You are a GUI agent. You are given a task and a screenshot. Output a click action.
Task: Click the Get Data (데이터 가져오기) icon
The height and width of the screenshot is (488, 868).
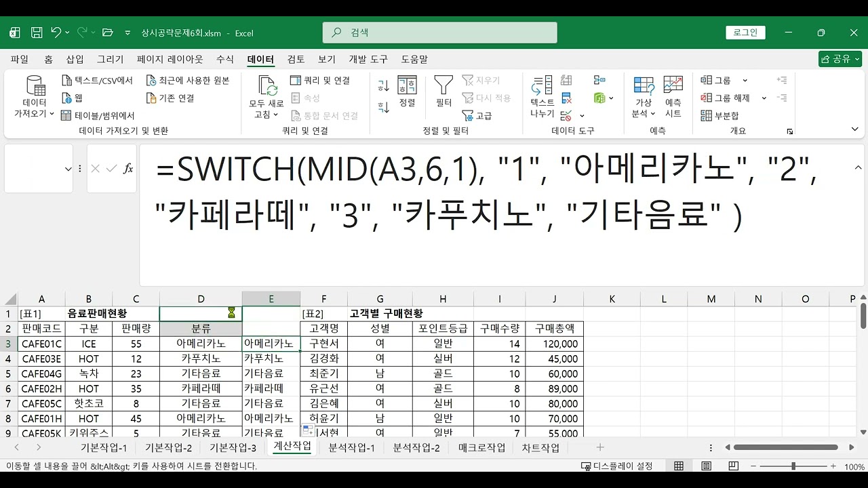click(x=35, y=86)
